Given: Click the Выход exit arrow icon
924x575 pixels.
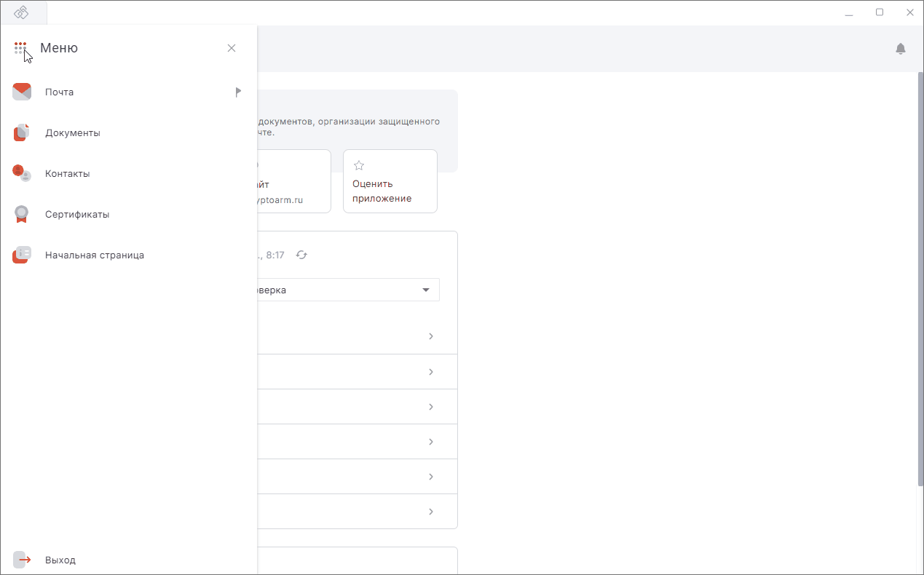Looking at the screenshot, I should click(22, 560).
